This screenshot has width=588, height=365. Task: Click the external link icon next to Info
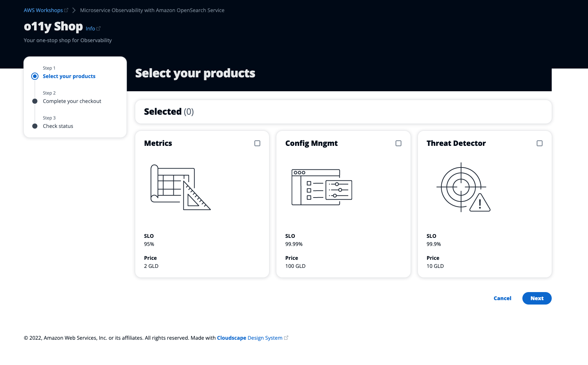99,28
